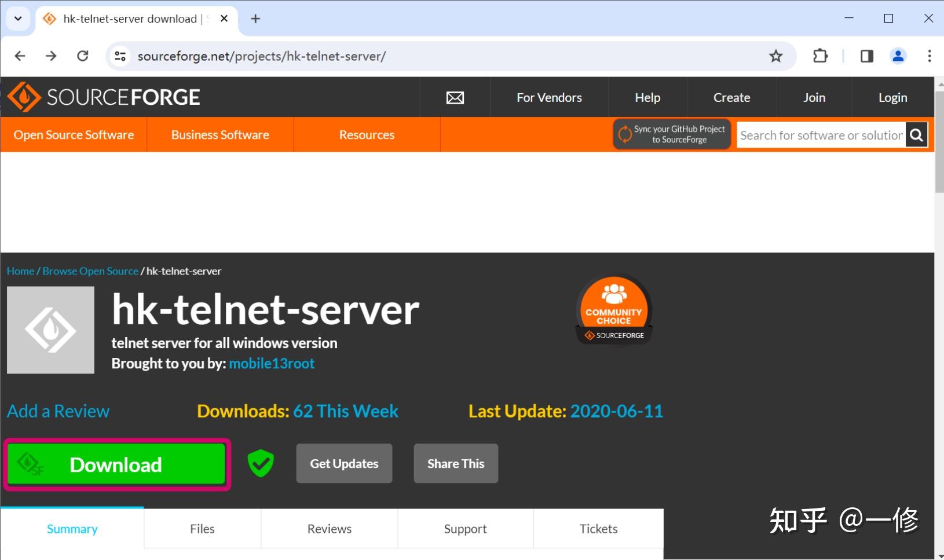Open mobile13root's profile link
Viewport: 944px width, 560px height.
[x=272, y=363]
